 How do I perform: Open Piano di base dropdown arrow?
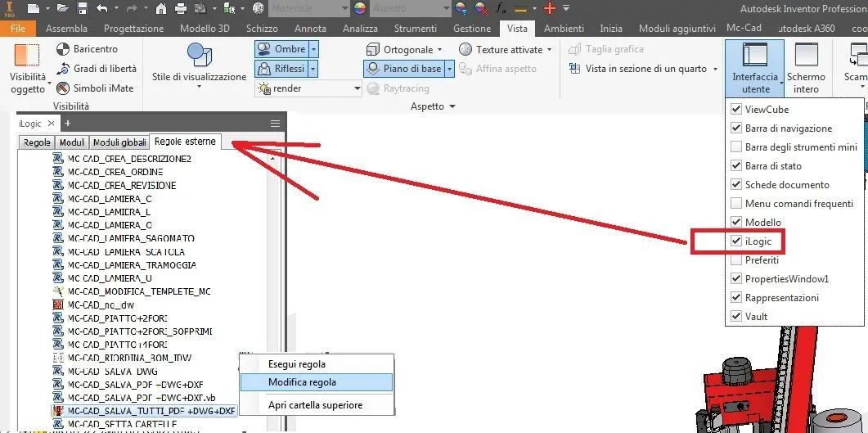[x=449, y=69]
